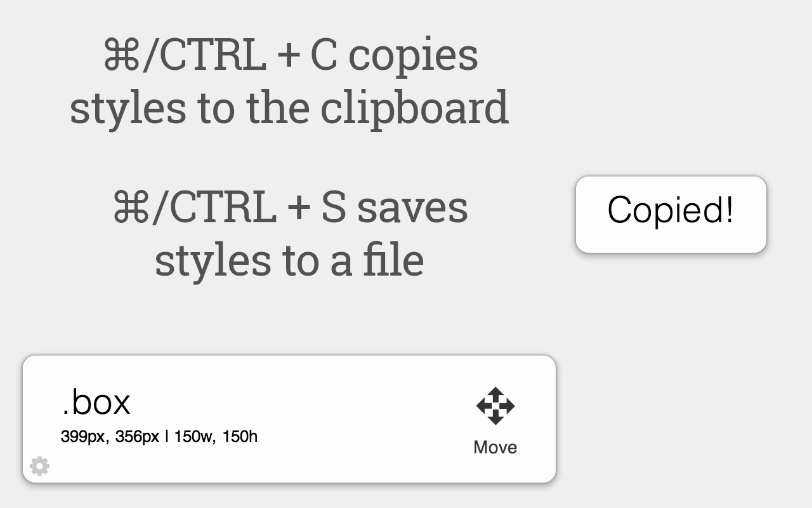Click the 'Move' label under the arrows
This screenshot has width=812, height=508.
[495, 447]
